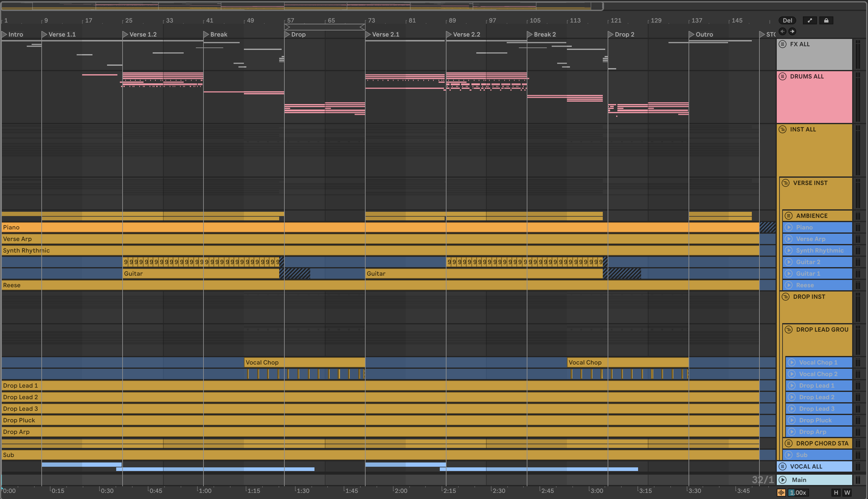Click the Drop Arp track unfold icon
Image resolution: width=868 pixels, height=499 pixels.
point(792,432)
